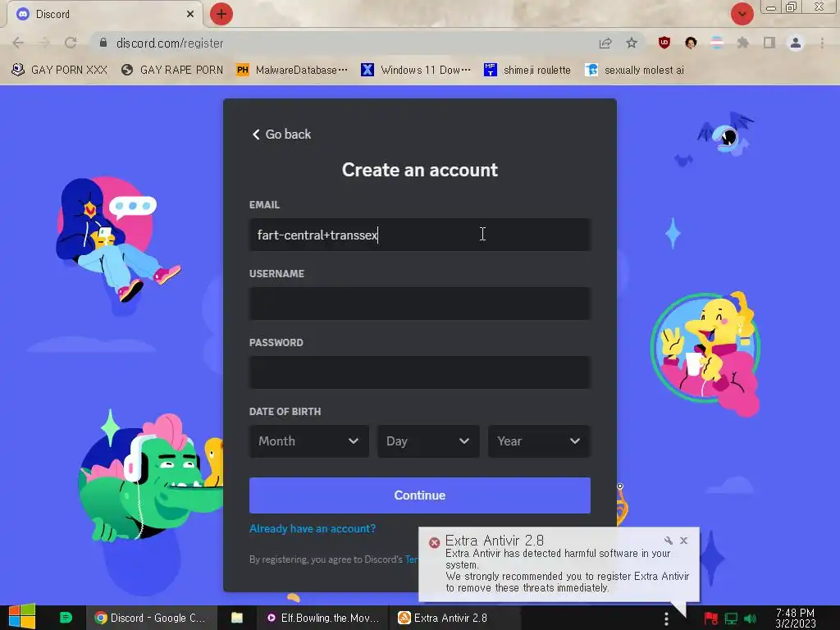840x630 pixels.
Task: Go back one page in the browser
Action: [18, 43]
